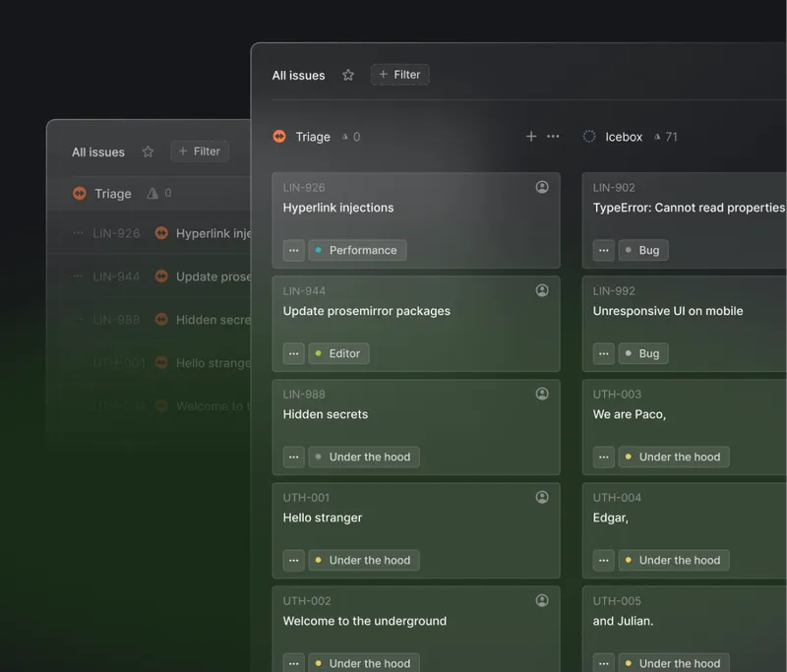787x672 pixels.
Task: Open the Edgar, card
Action: (685, 530)
